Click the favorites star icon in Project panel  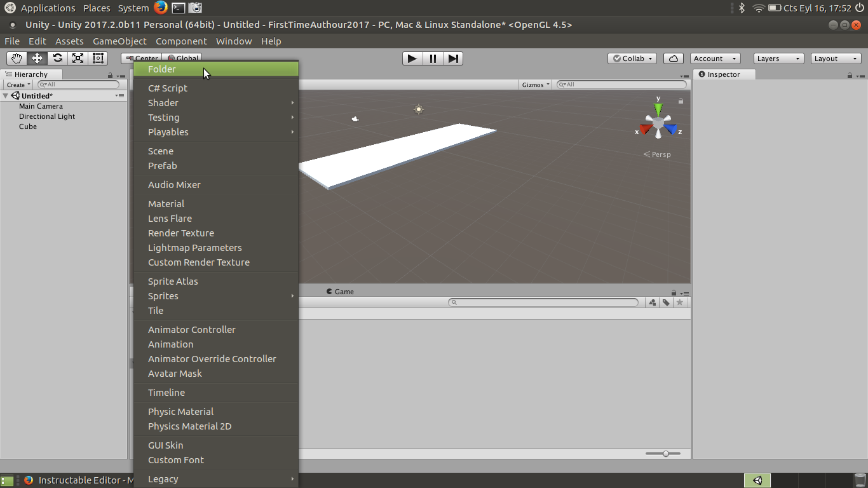coord(680,302)
